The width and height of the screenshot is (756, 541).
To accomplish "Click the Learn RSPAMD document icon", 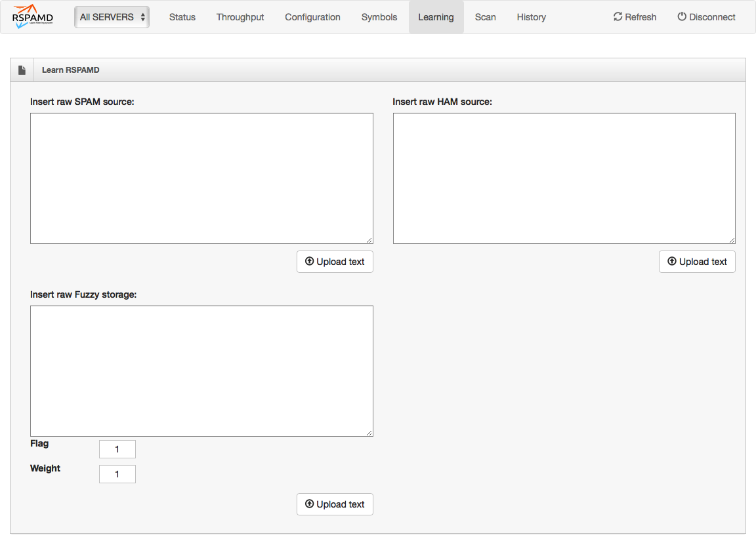I will point(22,70).
